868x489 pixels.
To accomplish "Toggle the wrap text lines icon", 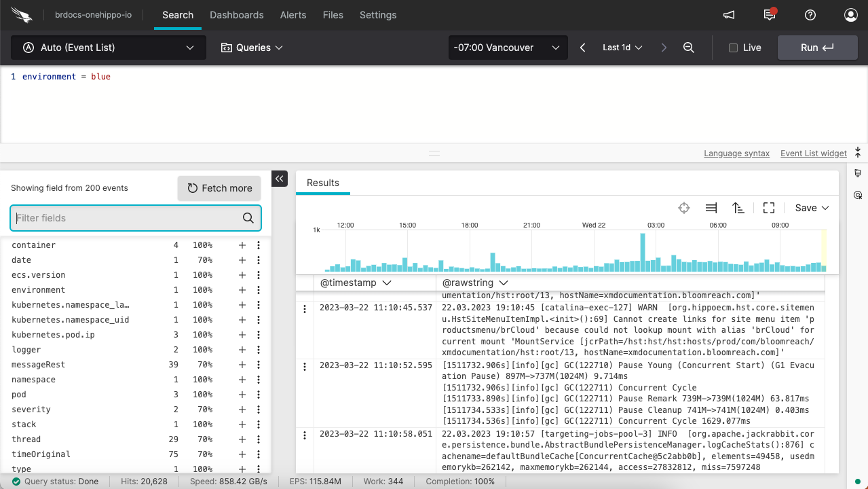I will click(711, 208).
